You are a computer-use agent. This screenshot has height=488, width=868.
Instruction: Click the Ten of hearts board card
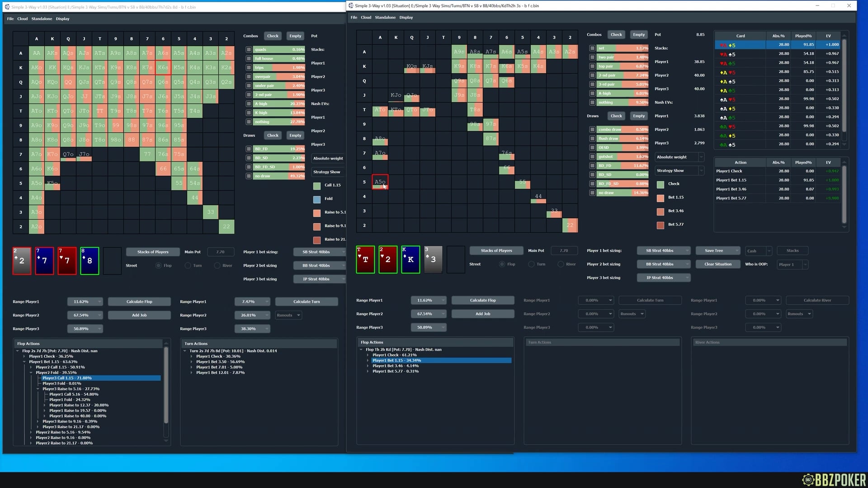(x=365, y=259)
